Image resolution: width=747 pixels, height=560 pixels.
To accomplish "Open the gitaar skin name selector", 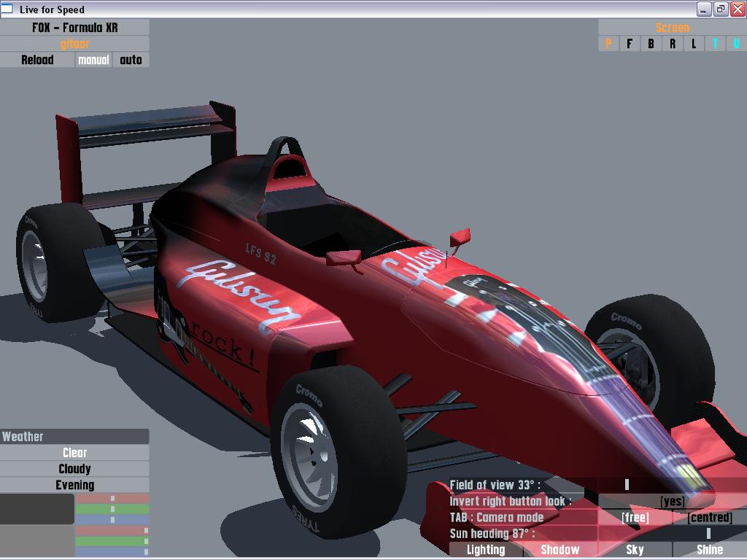I will [75, 44].
